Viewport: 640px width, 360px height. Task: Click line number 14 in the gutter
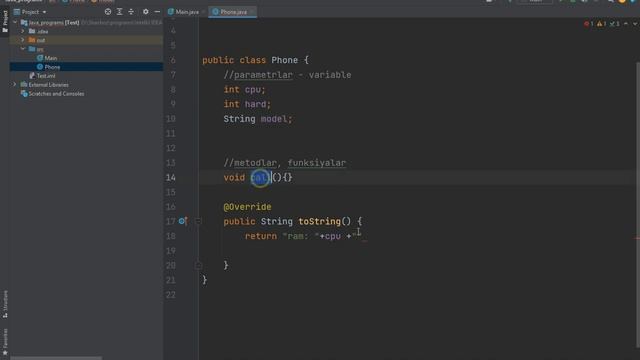point(171,178)
